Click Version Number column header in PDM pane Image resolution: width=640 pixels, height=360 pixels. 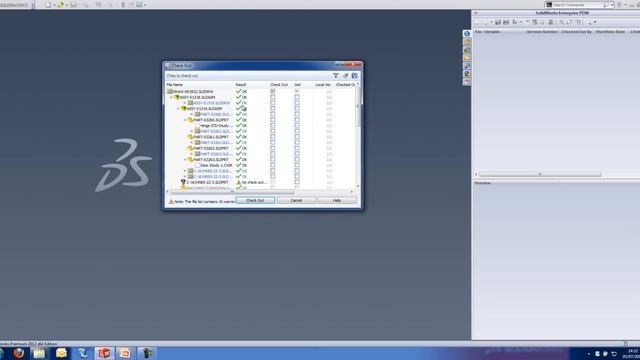[x=542, y=31]
